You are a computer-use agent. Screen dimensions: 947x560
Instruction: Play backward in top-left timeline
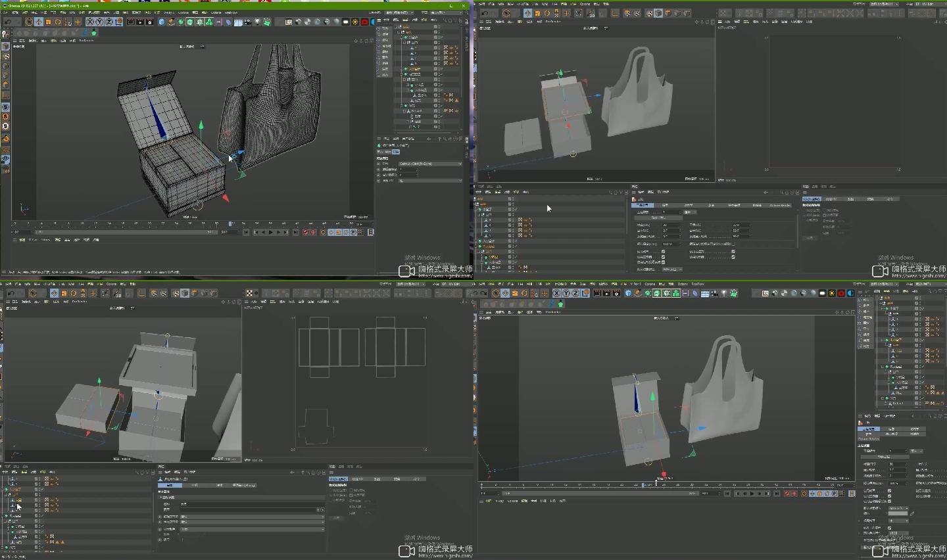coord(264,232)
